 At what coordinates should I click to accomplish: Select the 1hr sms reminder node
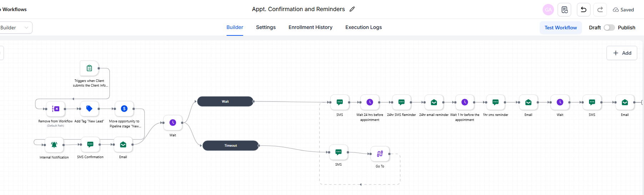click(495, 102)
